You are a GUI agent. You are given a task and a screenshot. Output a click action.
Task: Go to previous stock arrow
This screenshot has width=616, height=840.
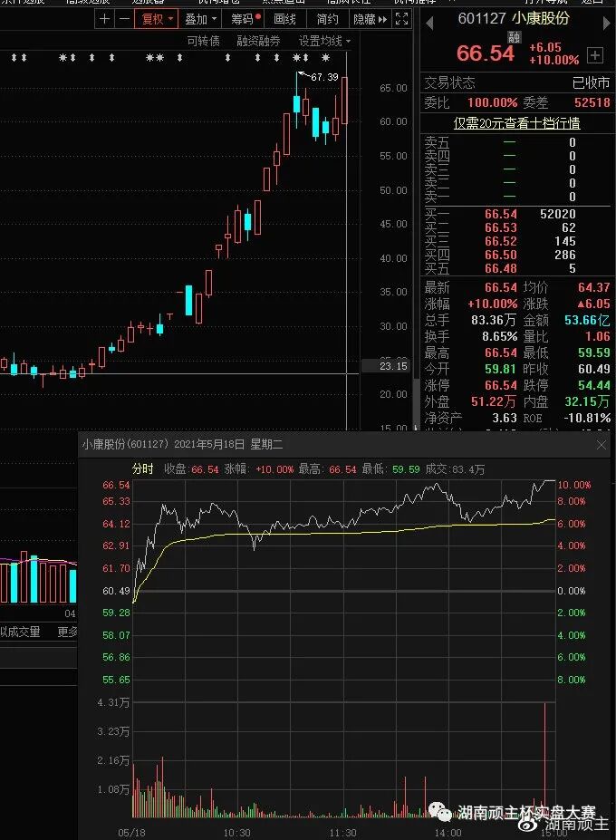click(429, 23)
